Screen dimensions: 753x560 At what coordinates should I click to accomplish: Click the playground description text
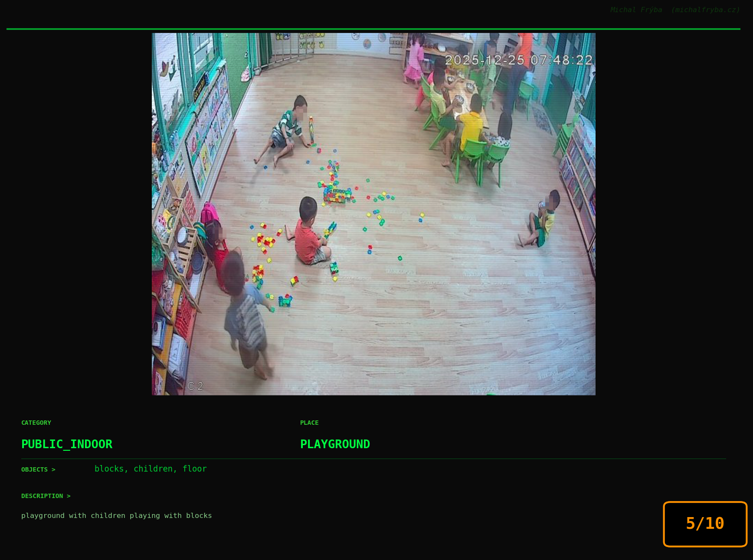(116, 515)
